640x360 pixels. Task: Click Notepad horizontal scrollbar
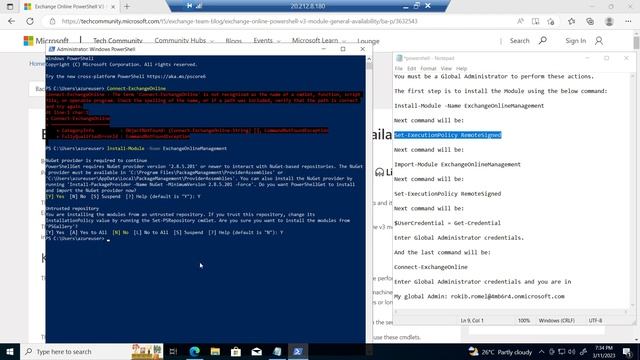[511, 312]
